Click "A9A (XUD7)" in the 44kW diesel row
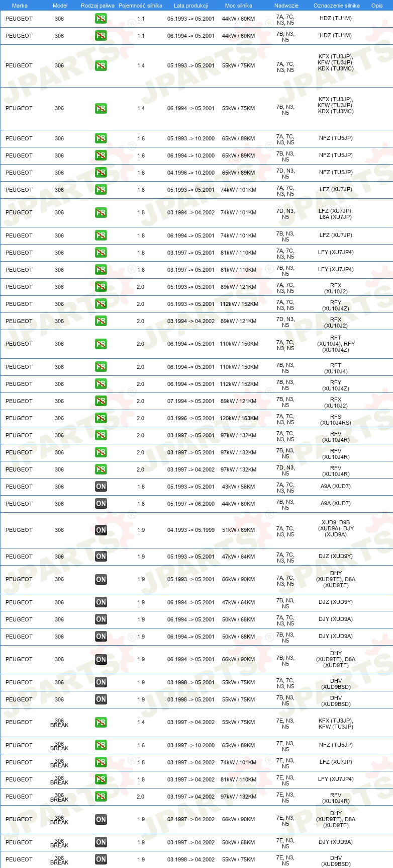393x868 pixels. pos(336,503)
